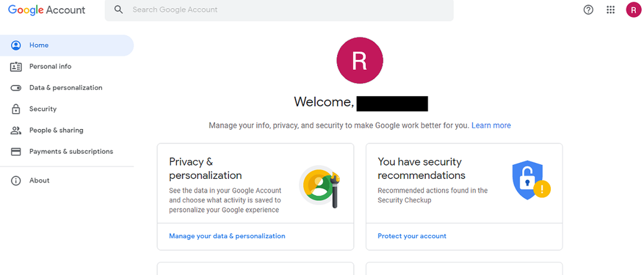Click the large profile picture circle
The height and width of the screenshot is (275, 644).
[x=360, y=60]
